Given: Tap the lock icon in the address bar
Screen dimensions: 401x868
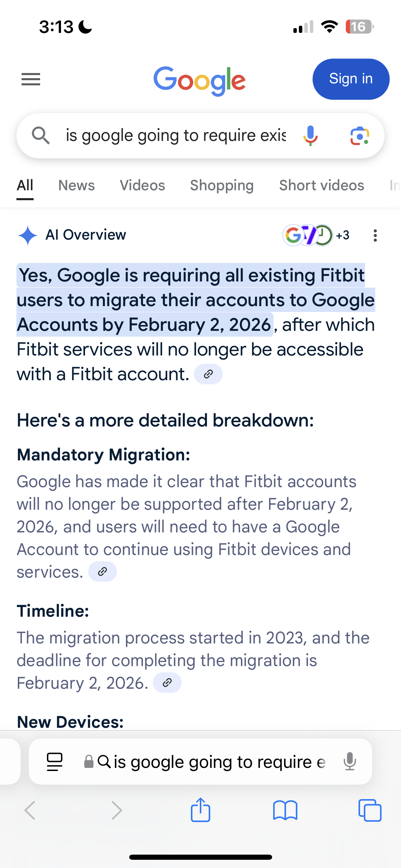Looking at the screenshot, I should pyautogui.click(x=89, y=762).
